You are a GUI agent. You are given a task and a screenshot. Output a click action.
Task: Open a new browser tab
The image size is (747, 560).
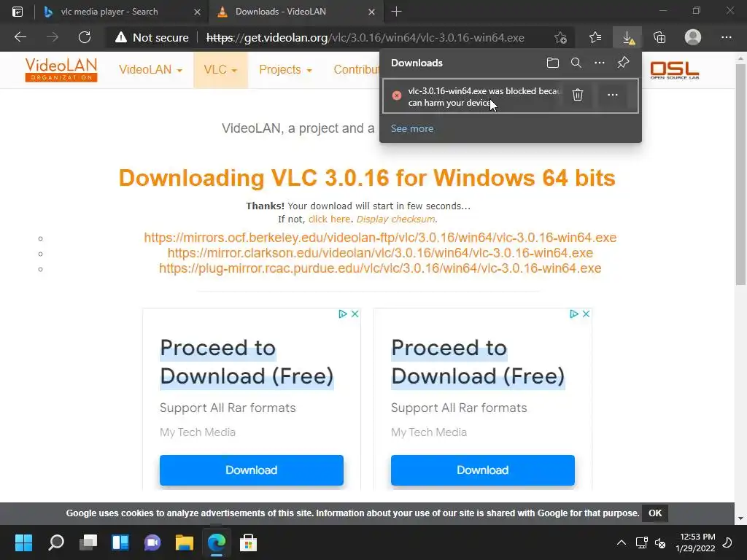coord(396,12)
